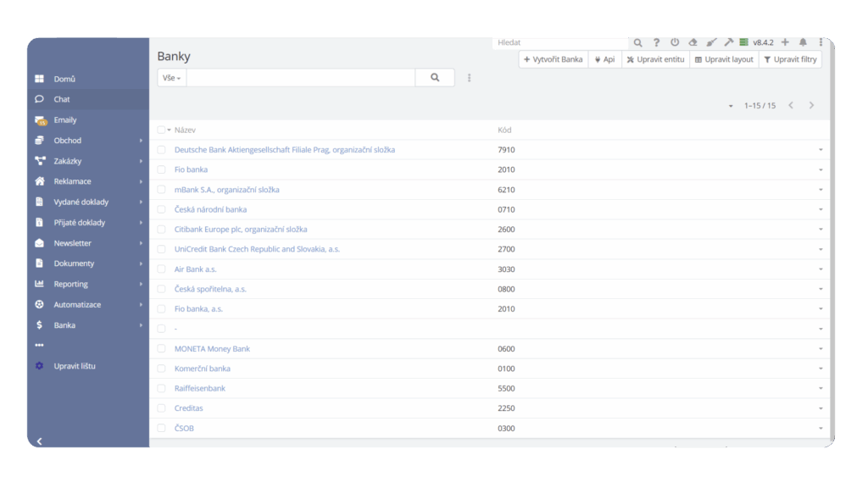Select the checkbox next to Komerční banka
The image size is (868, 488).
(162, 369)
